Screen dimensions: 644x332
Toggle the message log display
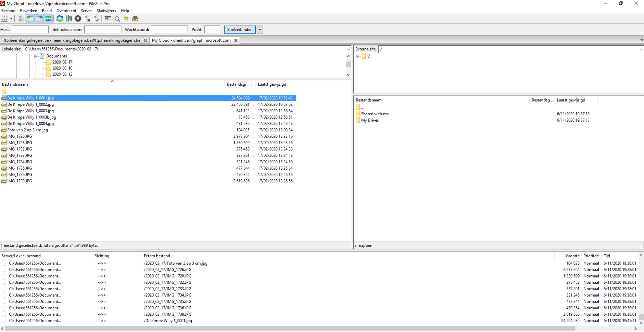point(21,19)
